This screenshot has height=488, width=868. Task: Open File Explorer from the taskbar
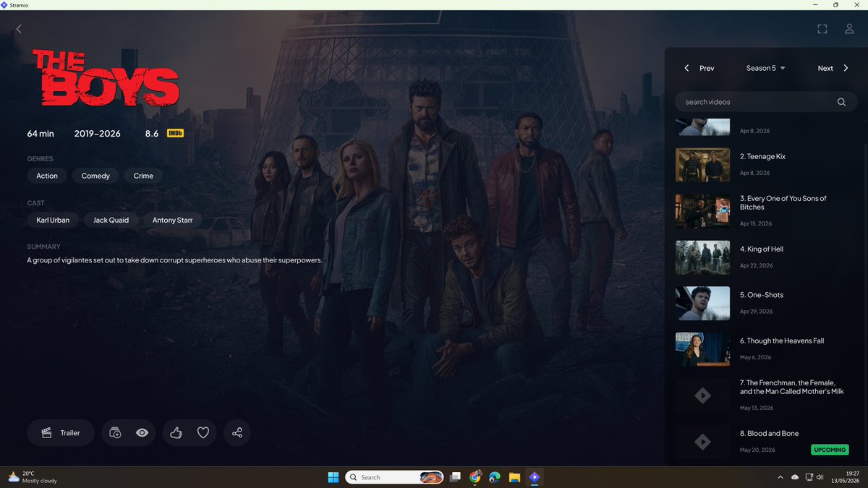(514, 477)
